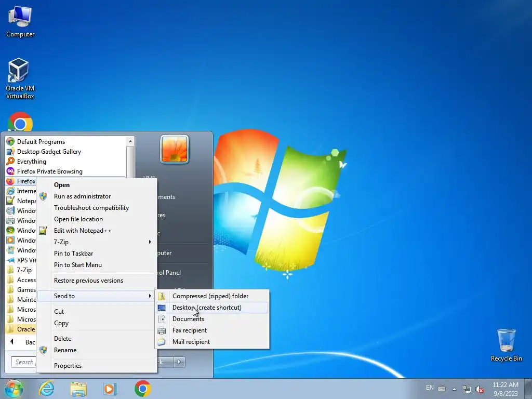Click the programs list scroll up arrow
The image size is (532, 399).
[130, 141]
